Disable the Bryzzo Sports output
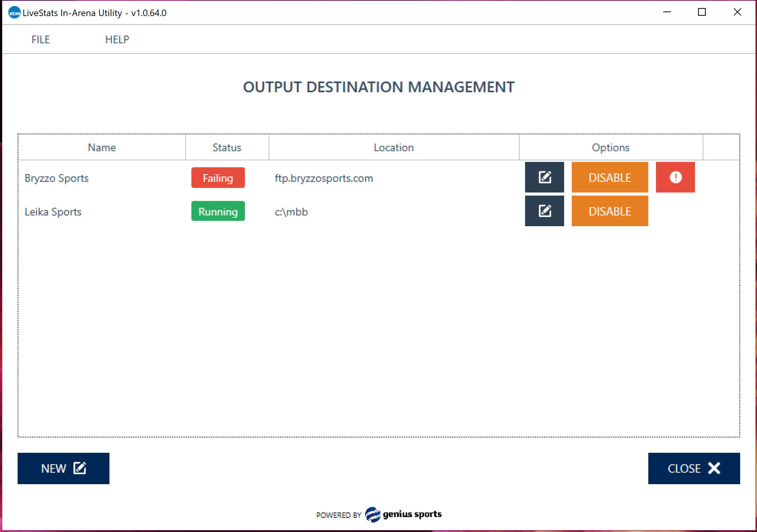Viewport: 757px width, 532px height. [610, 177]
